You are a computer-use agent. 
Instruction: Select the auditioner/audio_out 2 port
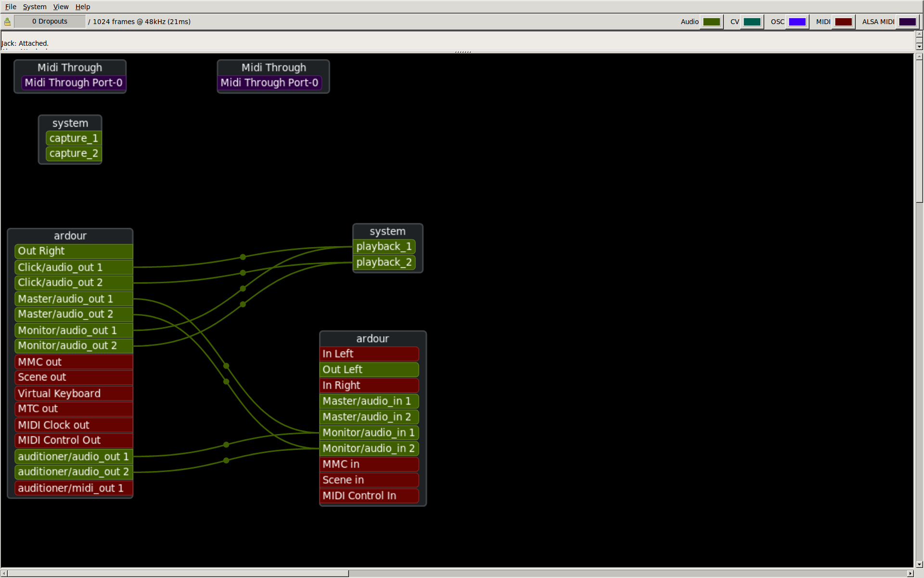[74, 472]
